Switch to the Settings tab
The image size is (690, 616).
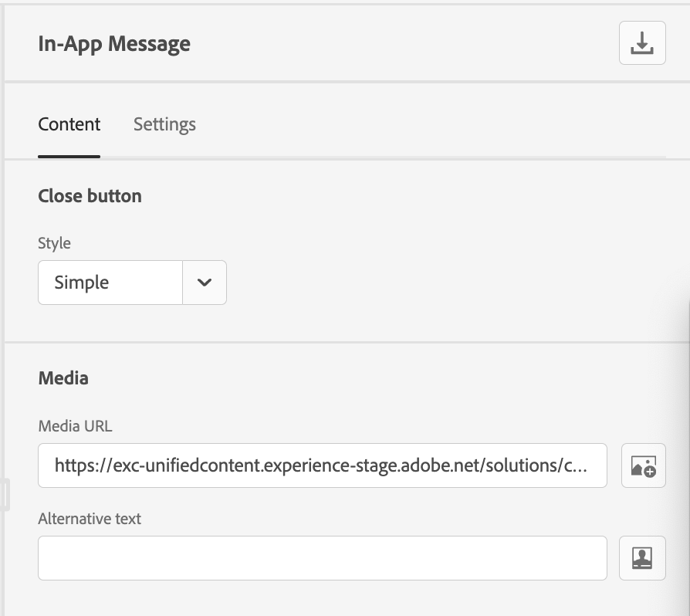[164, 124]
